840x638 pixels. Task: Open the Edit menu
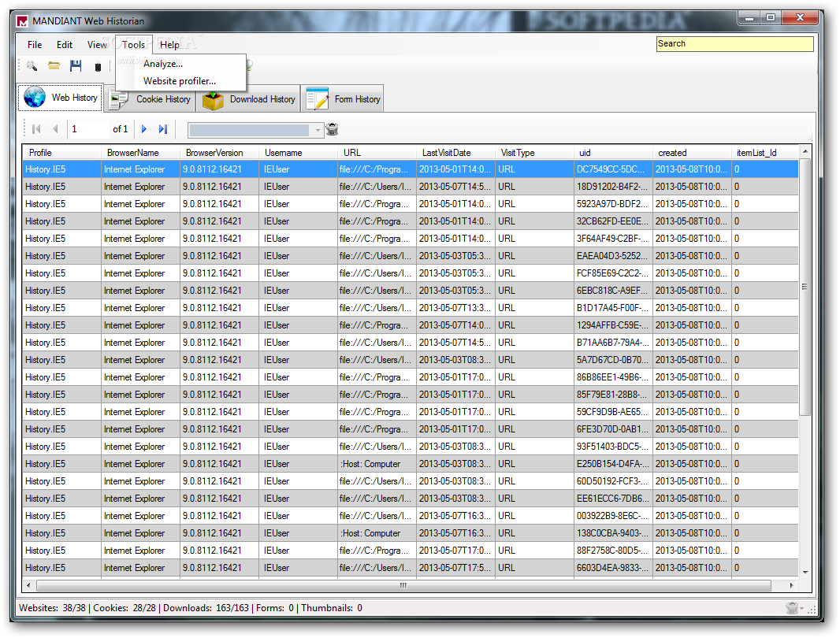(x=65, y=44)
